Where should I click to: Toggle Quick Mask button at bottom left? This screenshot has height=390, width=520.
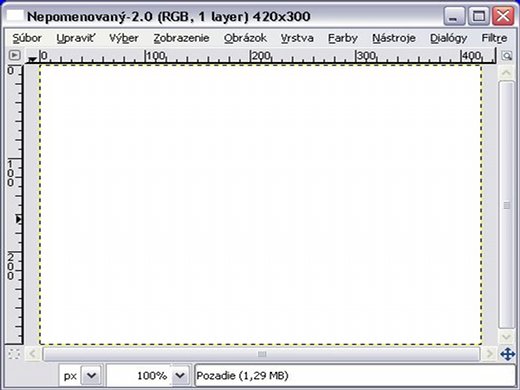point(14,354)
